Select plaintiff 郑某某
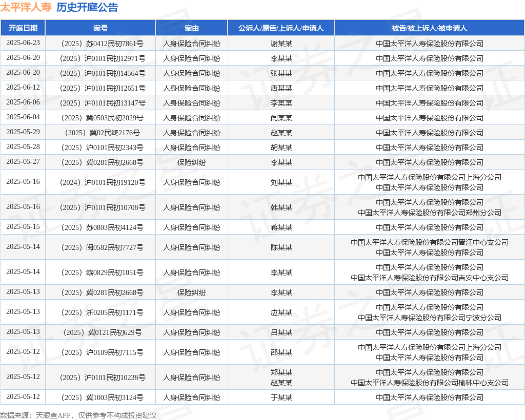 coord(281,372)
